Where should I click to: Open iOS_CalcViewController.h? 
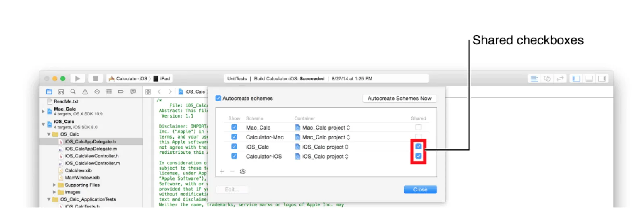(91, 156)
